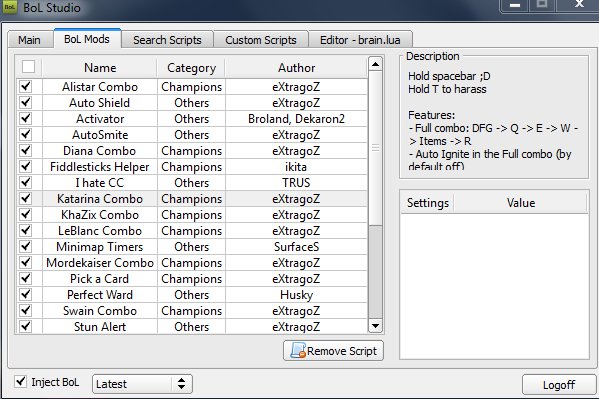Toggle the select-all checkbox in table header
The height and width of the screenshot is (399, 599).
pos(29,66)
